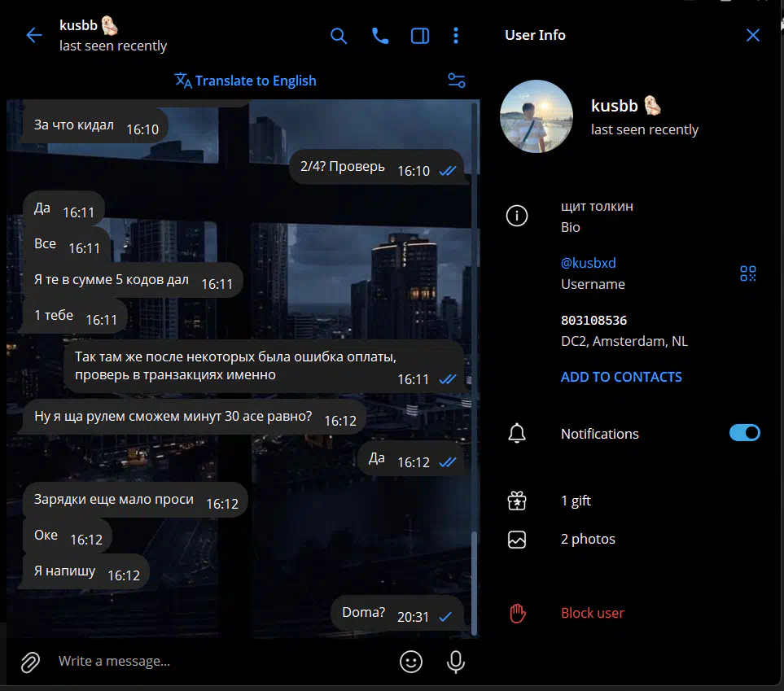The image size is (784, 691).
Task: Select message 'Я те в сумме 5 кодов дал'
Action: [x=133, y=280]
